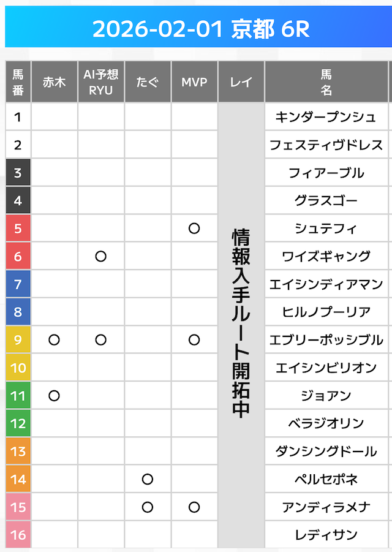392x552 pixels.
Task: Click MVP circle mark for horse 9
Action: tap(194, 339)
